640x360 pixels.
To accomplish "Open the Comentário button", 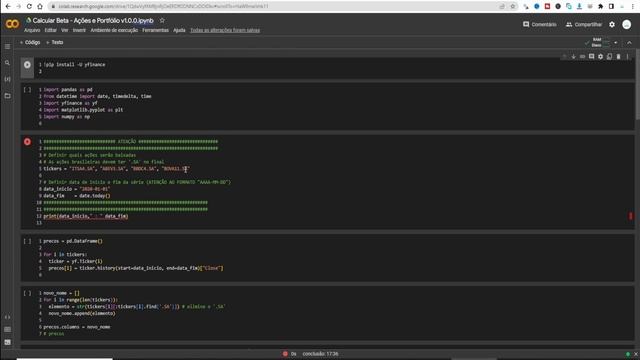I will tap(539, 24).
